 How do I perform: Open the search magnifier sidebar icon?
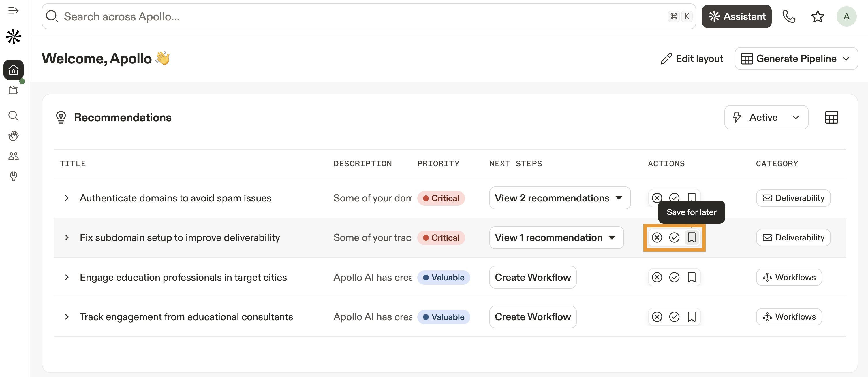[x=14, y=116]
